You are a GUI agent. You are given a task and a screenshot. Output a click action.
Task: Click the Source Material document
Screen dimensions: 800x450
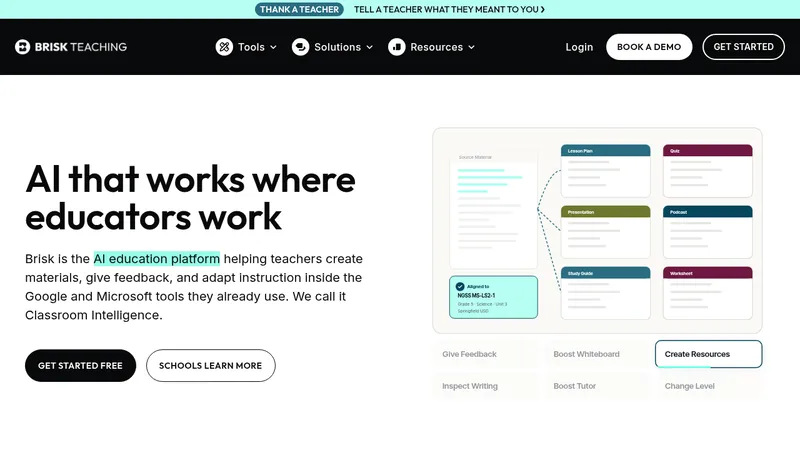pyautogui.click(x=493, y=209)
